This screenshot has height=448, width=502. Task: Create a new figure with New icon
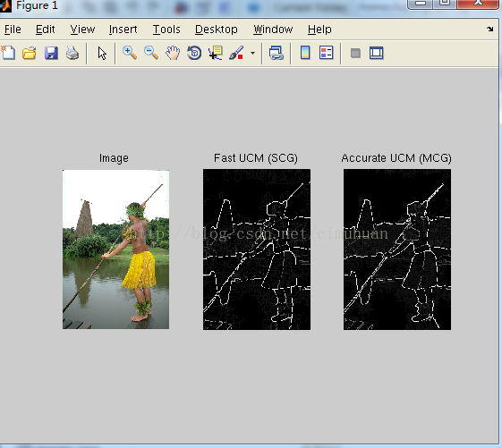8,53
